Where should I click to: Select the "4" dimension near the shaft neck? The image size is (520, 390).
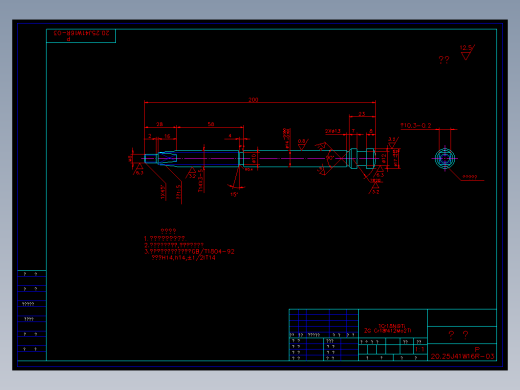tap(230, 136)
